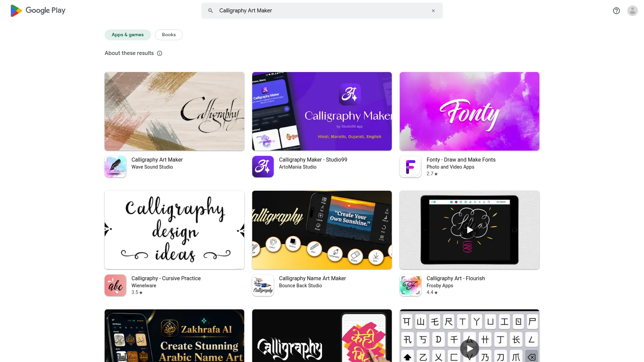Screen dimensions: 644x362
Task: Open the purple Calligraphy Maker banner
Action: click(322, 111)
